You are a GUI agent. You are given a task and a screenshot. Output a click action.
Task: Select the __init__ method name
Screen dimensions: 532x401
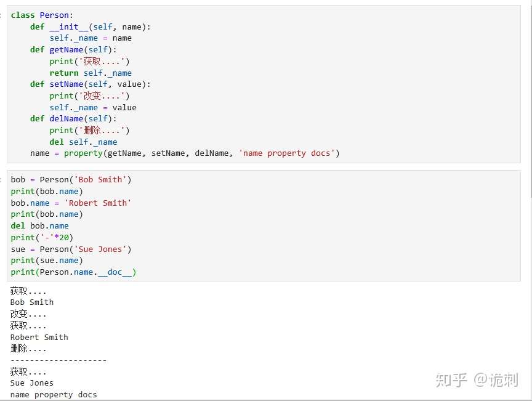coord(68,26)
